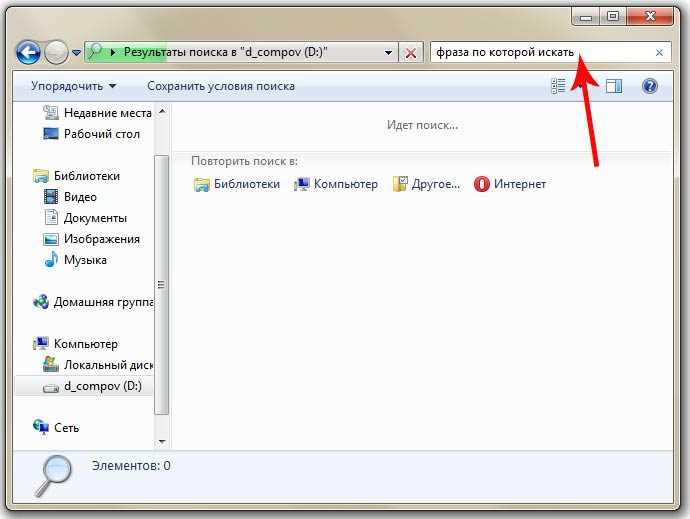Stop the search with the red X

(x=411, y=53)
